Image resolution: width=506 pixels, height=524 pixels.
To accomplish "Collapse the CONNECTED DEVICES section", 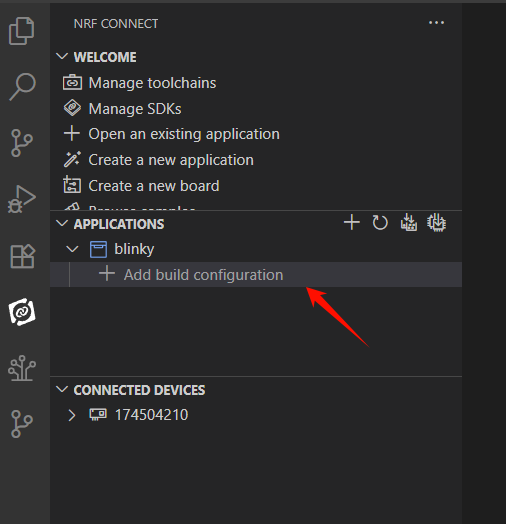I will 62,389.
